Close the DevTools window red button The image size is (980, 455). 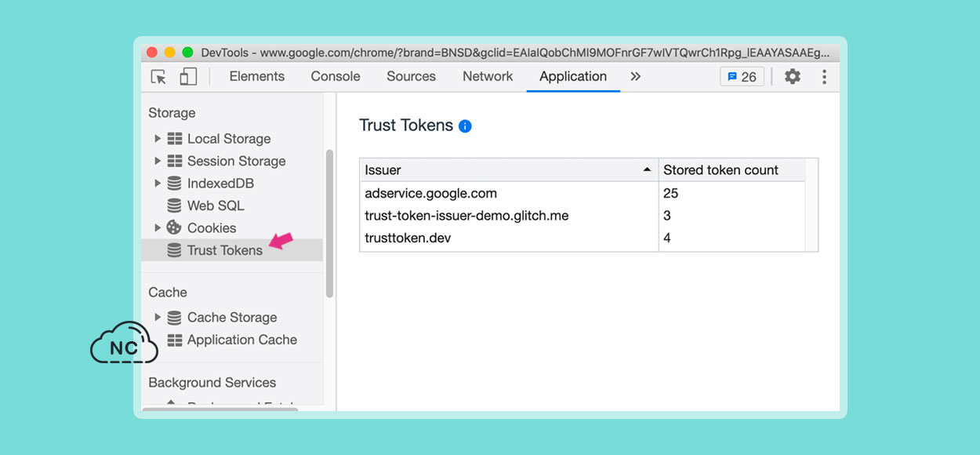point(152,53)
